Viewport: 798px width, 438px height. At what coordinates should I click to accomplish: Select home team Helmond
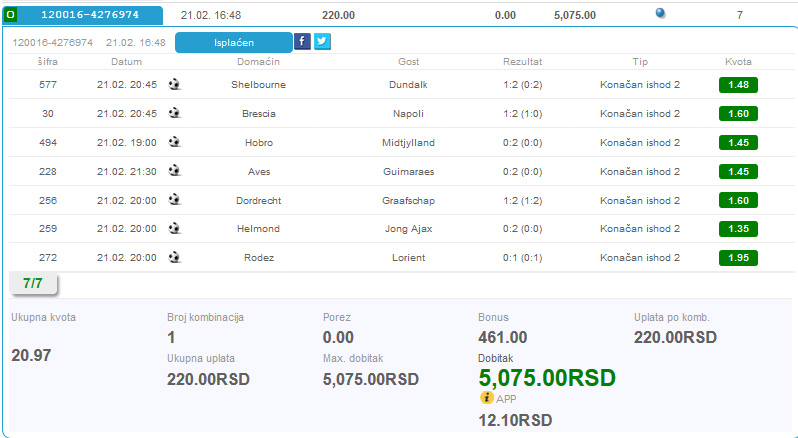click(x=259, y=228)
